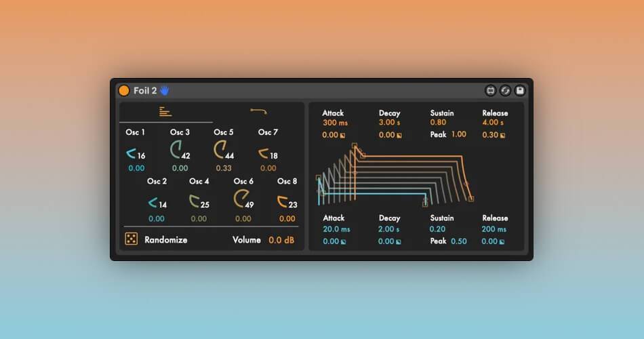The width and height of the screenshot is (644, 339).
Task: Click the blue hand icon beside Foil 2
Action: tap(164, 90)
